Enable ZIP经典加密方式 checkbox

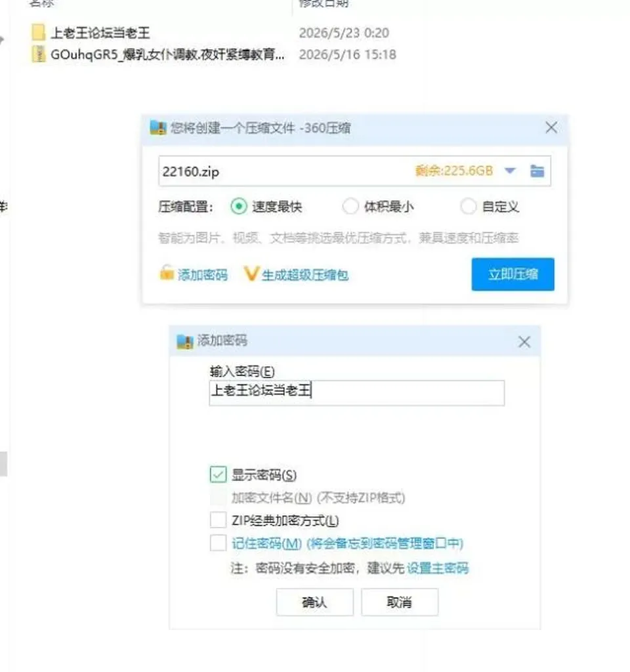point(218,520)
